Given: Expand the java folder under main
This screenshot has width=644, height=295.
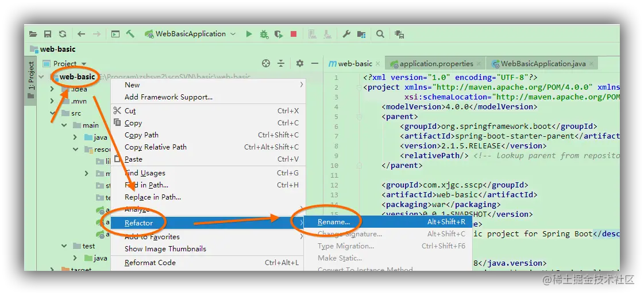Looking at the screenshot, I should [x=75, y=137].
